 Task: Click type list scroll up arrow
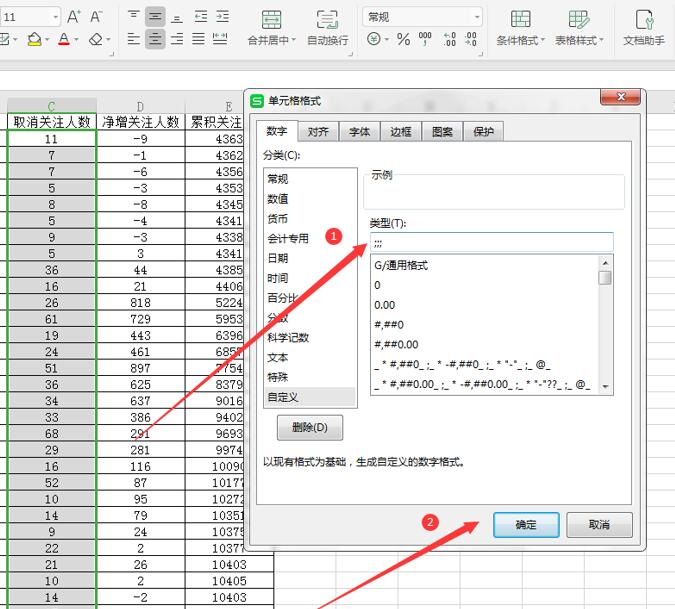pyautogui.click(x=605, y=263)
